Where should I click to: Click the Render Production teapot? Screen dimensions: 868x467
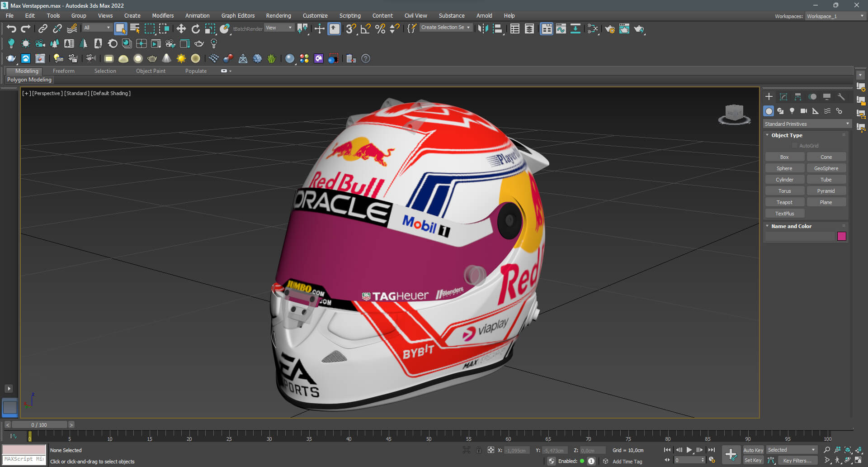(639, 29)
